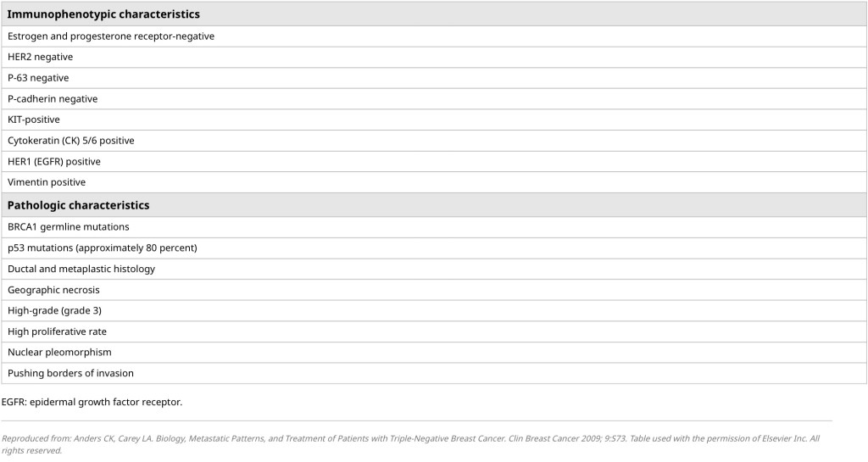Click the Immunophenotypic characteristics header
868x462 pixels.
[x=103, y=14]
